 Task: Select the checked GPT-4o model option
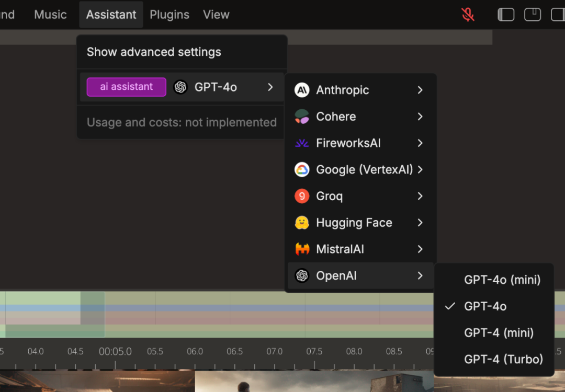click(485, 306)
